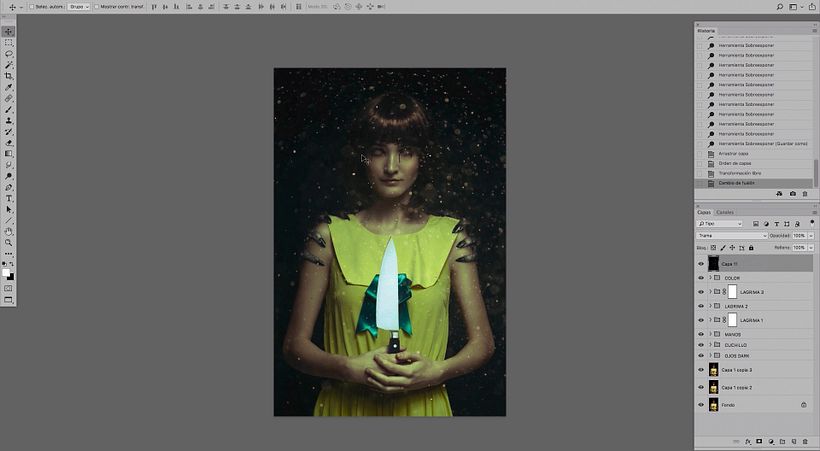Image resolution: width=820 pixels, height=451 pixels.
Task: Change screen mode from the toolbox
Action: pos(8,300)
